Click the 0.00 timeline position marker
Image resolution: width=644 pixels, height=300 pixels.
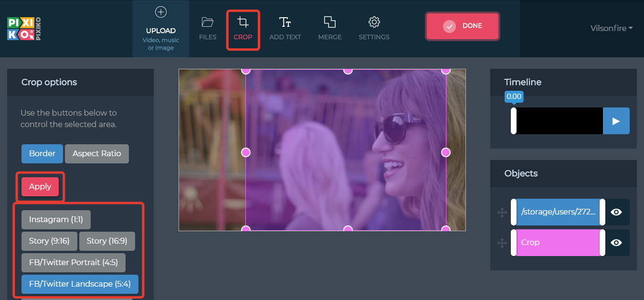pos(514,96)
